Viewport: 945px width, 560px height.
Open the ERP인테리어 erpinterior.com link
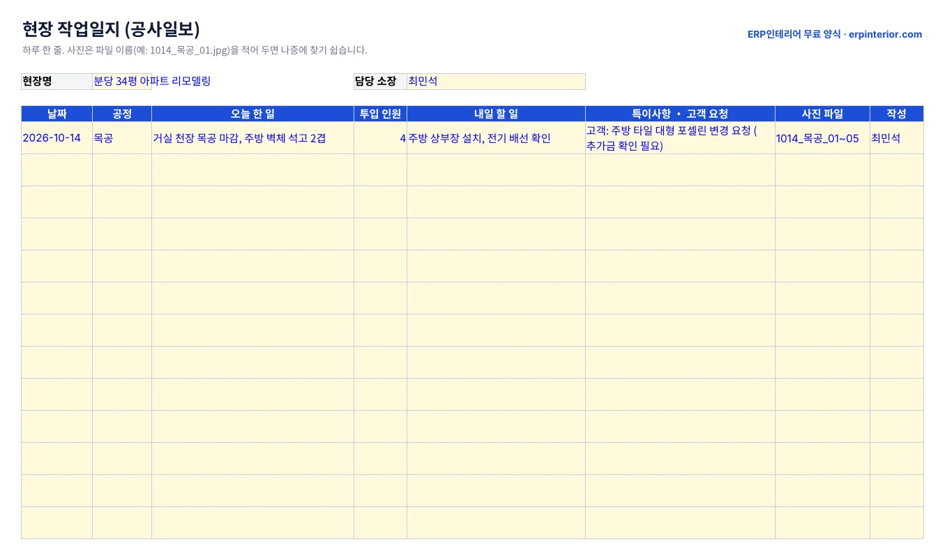tap(834, 34)
